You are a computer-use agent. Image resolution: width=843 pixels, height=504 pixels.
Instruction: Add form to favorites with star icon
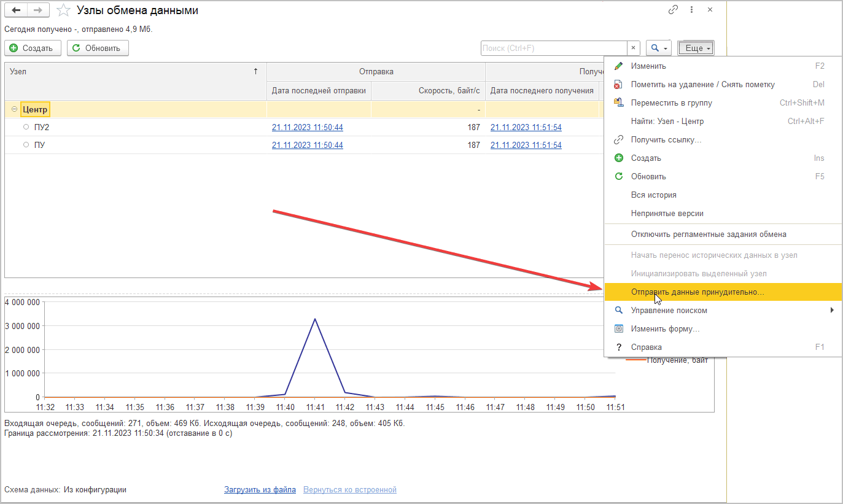click(x=63, y=10)
